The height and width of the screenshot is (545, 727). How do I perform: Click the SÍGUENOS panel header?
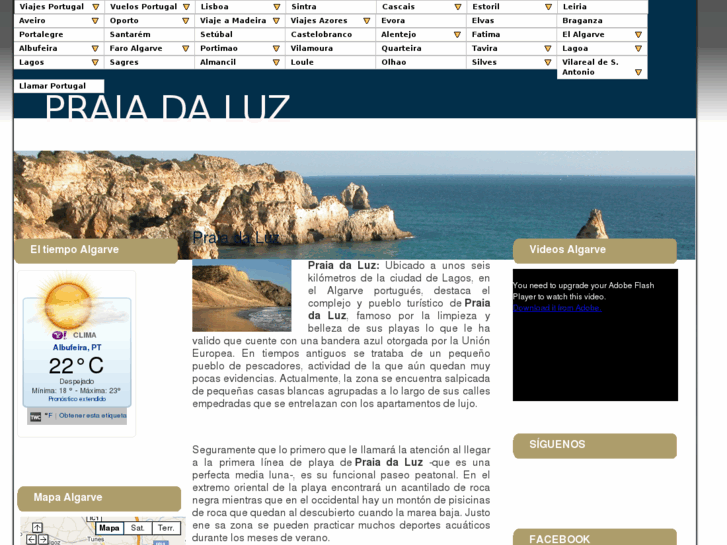click(595, 446)
